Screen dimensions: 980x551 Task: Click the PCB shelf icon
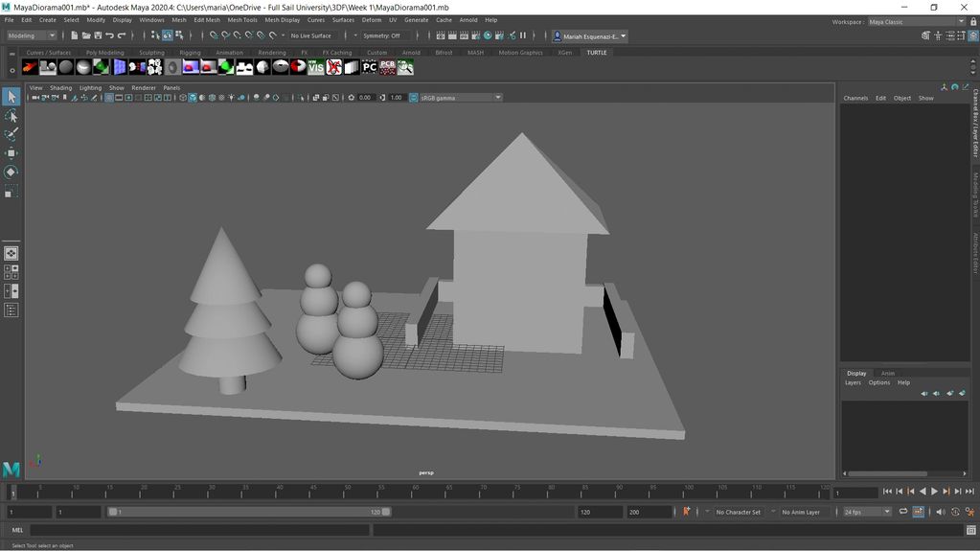[x=387, y=67]
